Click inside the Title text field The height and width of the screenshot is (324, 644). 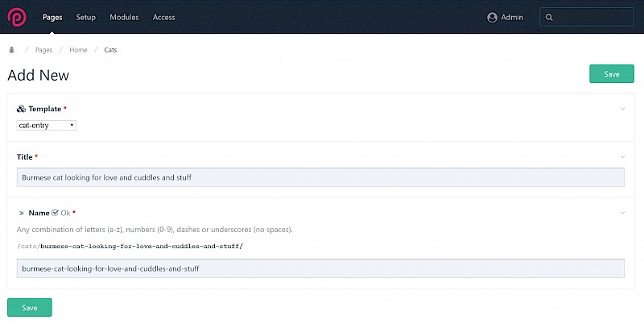tap(320, 177)
